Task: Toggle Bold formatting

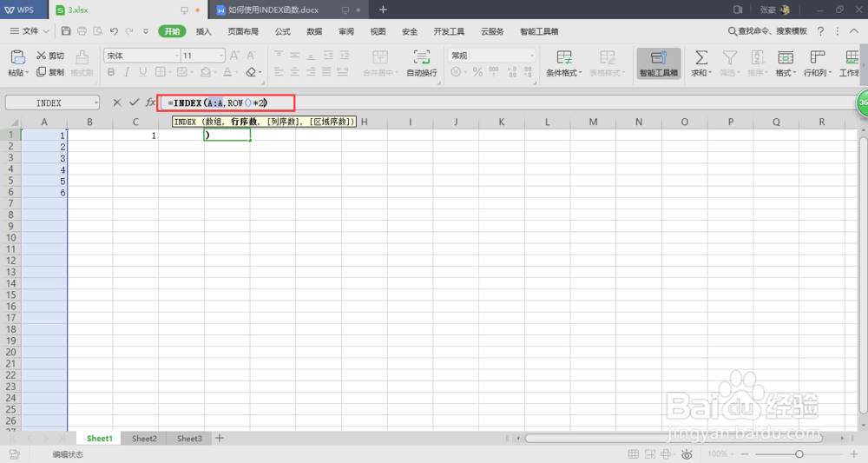Action: pyautogui.click(x=111, y=72)
